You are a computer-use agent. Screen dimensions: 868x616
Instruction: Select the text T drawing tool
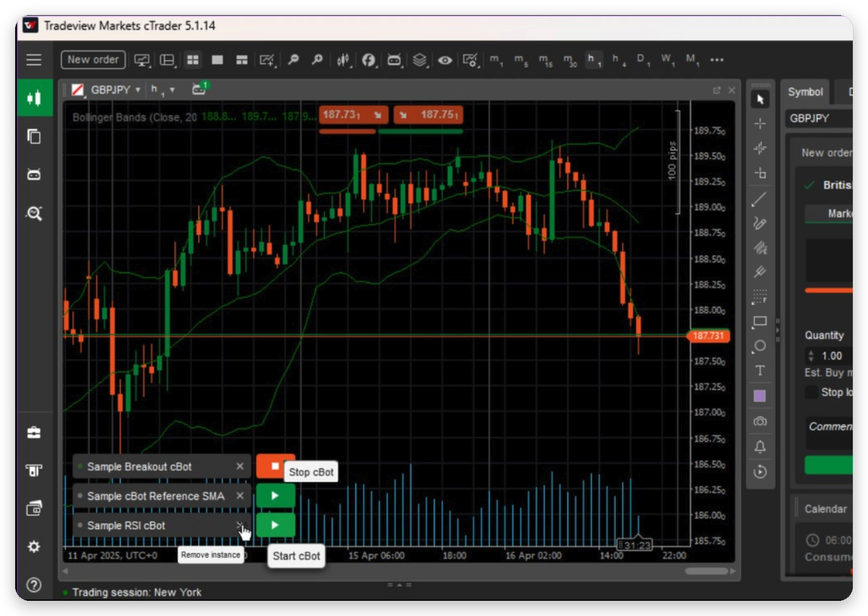pos(760,371)
